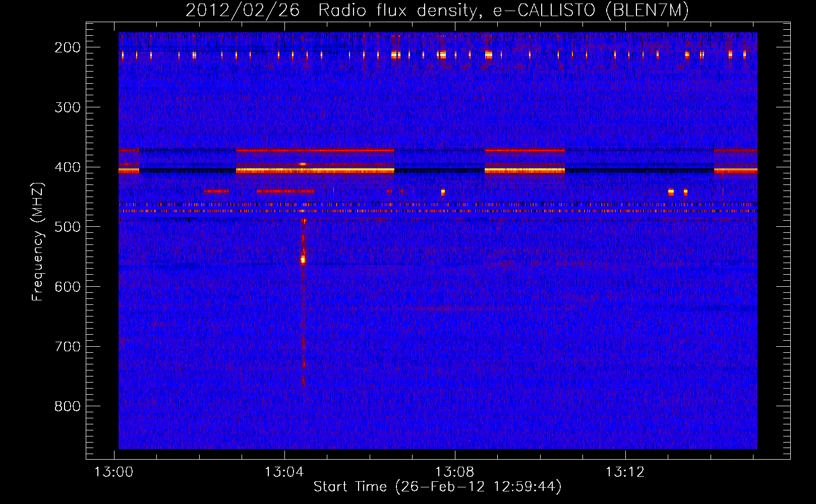Click the "Frequency (MHZ)" axis label
This screenshot has height=504, width=816.
pyautogui.click(x=38, y=241)
